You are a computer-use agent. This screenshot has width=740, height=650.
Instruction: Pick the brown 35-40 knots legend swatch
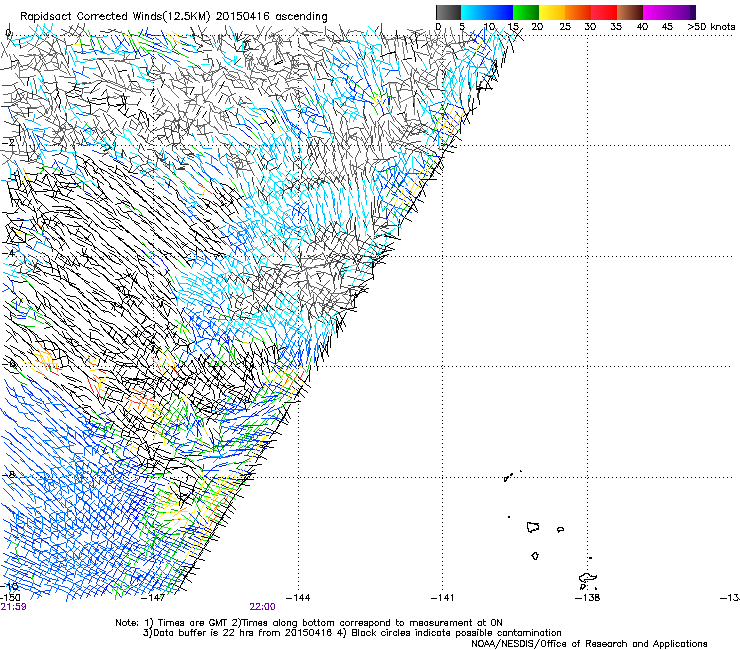(630, 12)
